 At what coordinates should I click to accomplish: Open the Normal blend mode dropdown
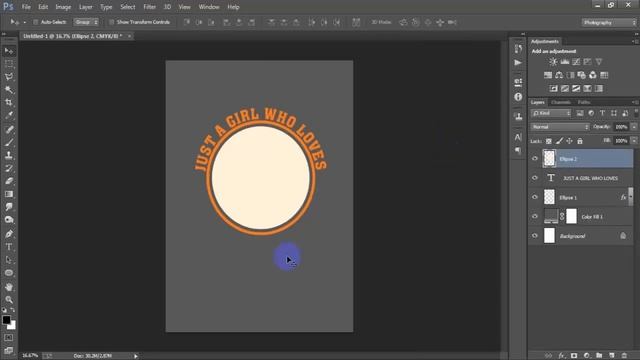pos(560,127)
